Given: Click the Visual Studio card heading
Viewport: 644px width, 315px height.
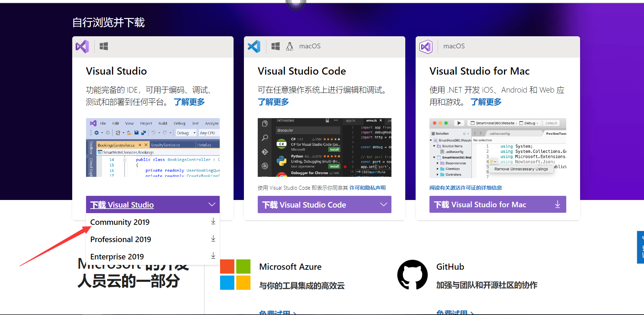Looking at the screenshot, I should tap(116, 71).
